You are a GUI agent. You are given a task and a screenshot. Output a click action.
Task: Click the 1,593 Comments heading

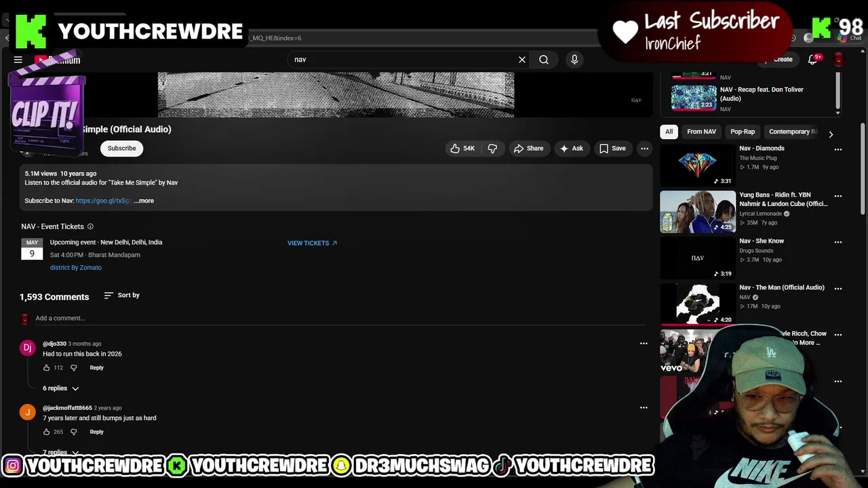(54, 297)
